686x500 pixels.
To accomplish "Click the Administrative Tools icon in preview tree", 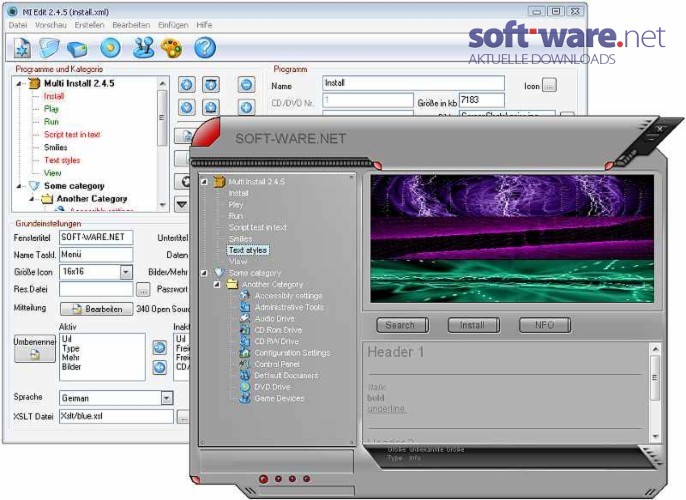I will tap(245, 307).
